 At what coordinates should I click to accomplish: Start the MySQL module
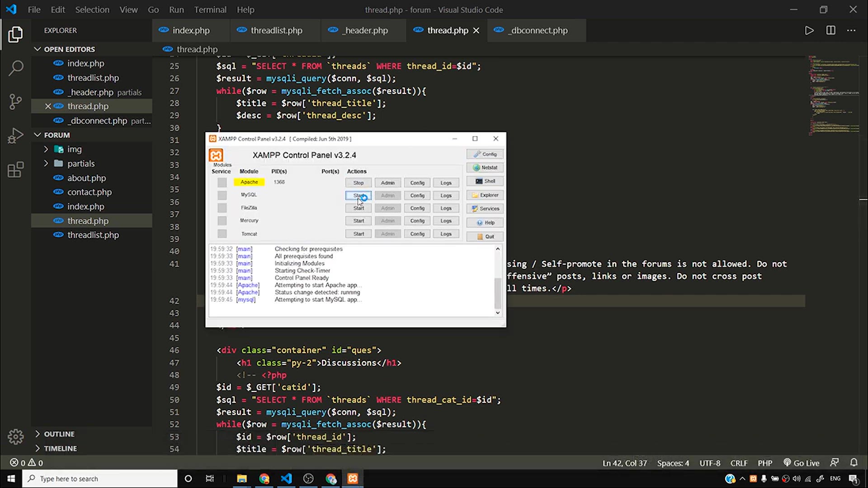pos(359,196)
